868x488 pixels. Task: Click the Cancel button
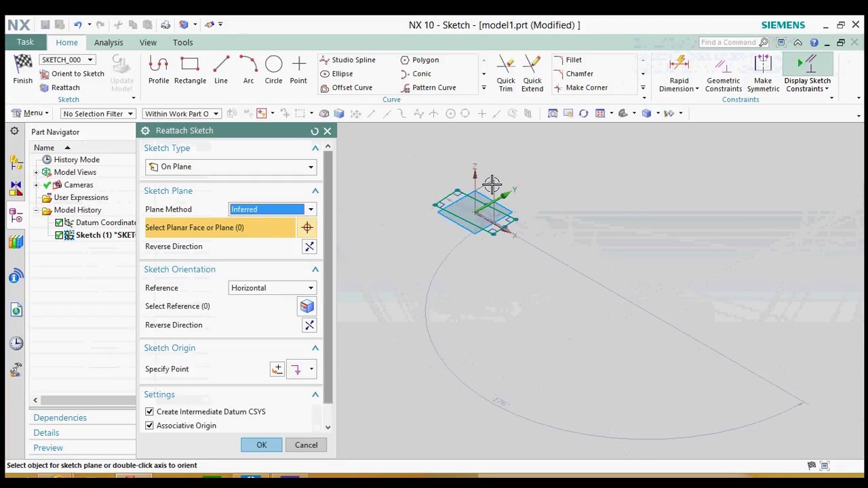coord(306,445)
